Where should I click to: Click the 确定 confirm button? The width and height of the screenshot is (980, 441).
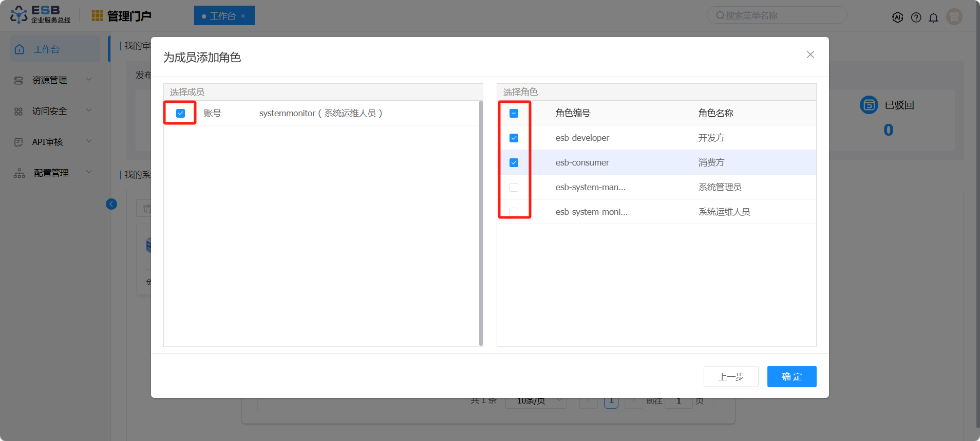(791, 377)
